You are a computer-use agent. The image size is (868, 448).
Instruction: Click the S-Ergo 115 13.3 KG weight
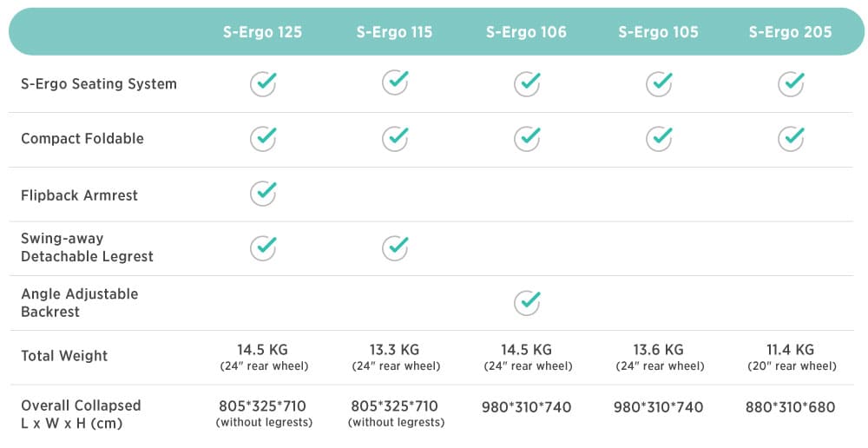pos(394,350)
